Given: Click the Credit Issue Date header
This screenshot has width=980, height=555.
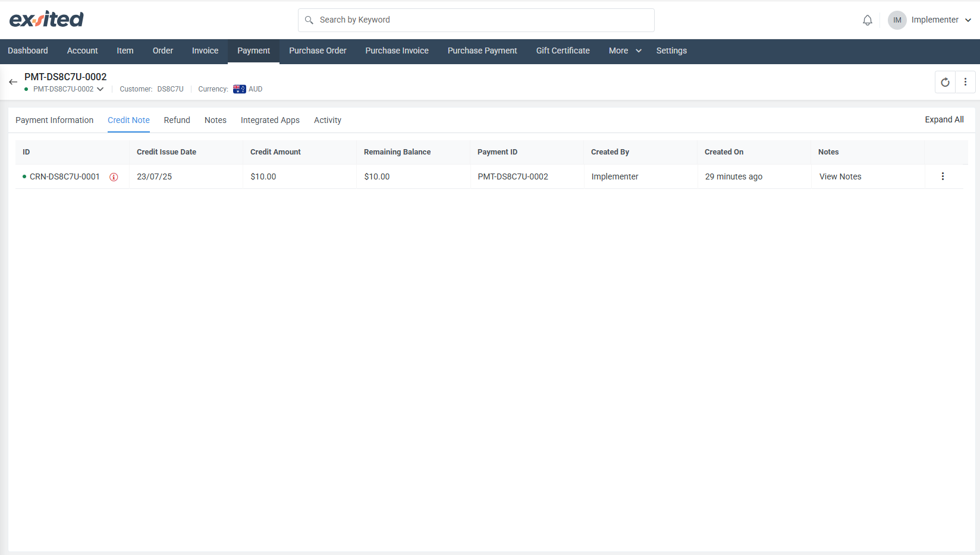Looking at the screenshot, I should pyautogui.click(x=167, y=152).
